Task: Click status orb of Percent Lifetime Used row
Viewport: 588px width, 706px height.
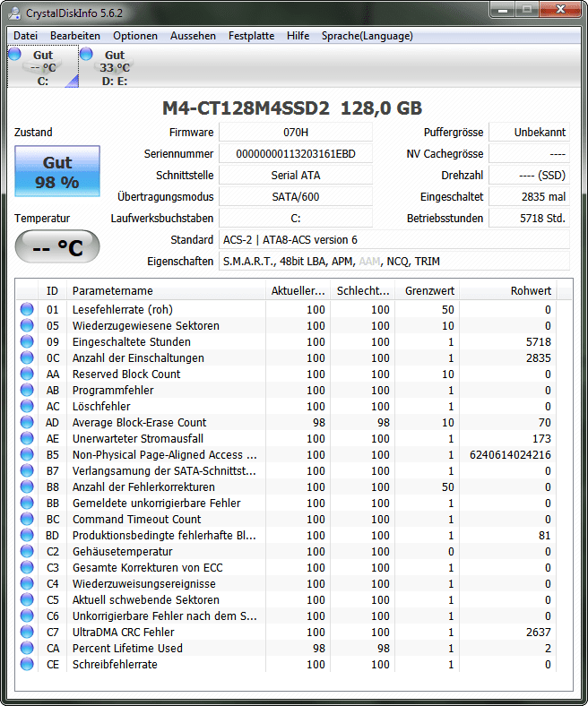Action: click(x=27, y=649)
